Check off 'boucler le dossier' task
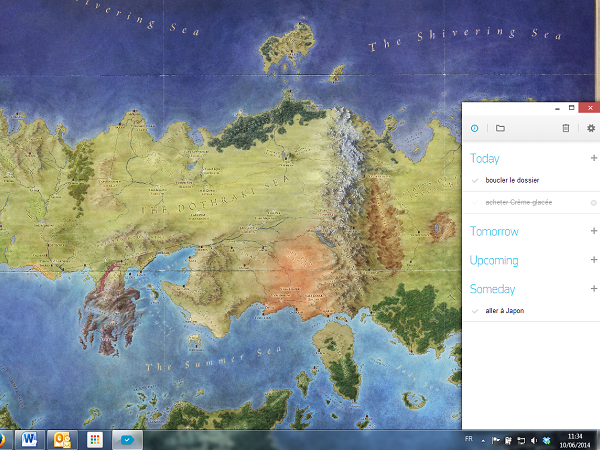Viewport: 600px width, 450px height. (475, 181)
